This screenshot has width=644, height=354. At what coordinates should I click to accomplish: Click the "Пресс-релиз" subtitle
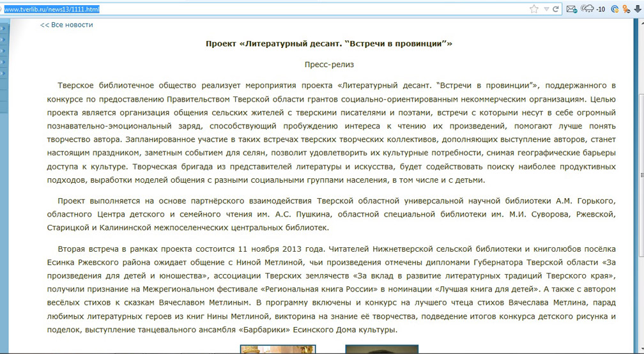(x=329, y=65)
